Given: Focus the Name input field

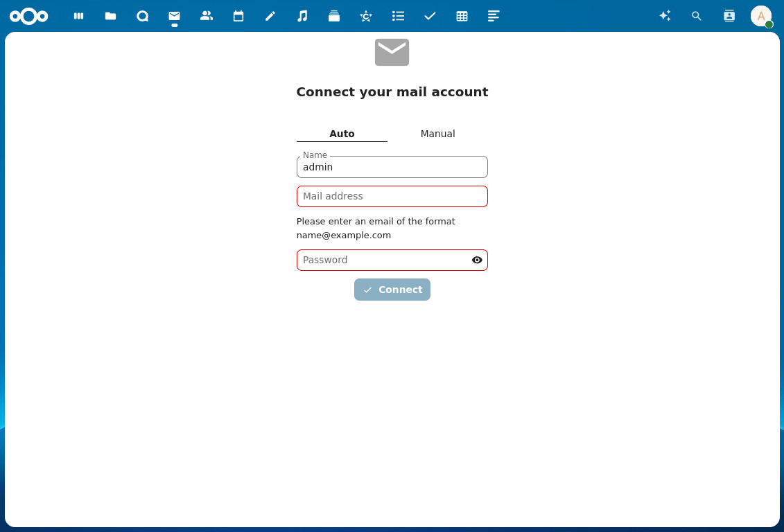Looking at the screenshot, I should pyautogui.click(x=392, y=167).
